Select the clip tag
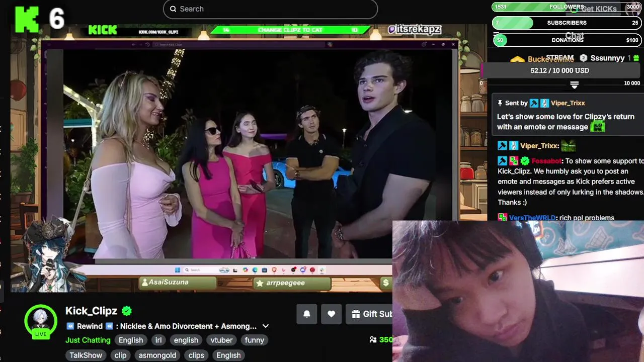 point(121,355)
